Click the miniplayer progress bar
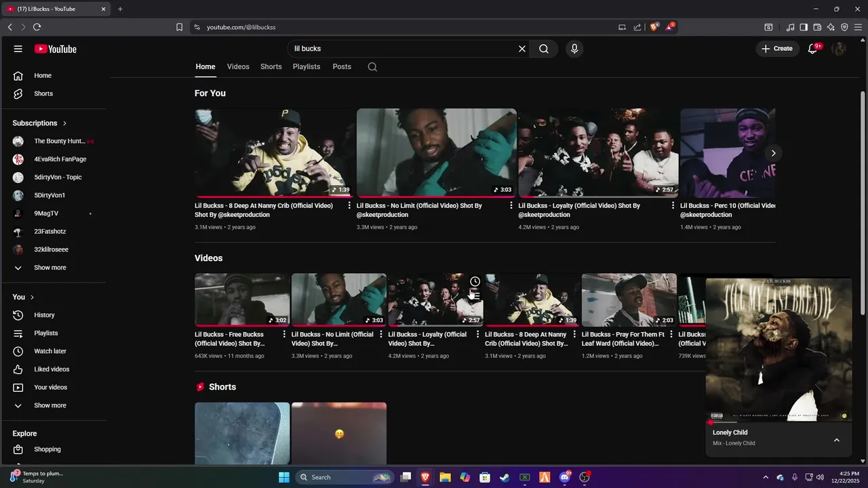 778,422
